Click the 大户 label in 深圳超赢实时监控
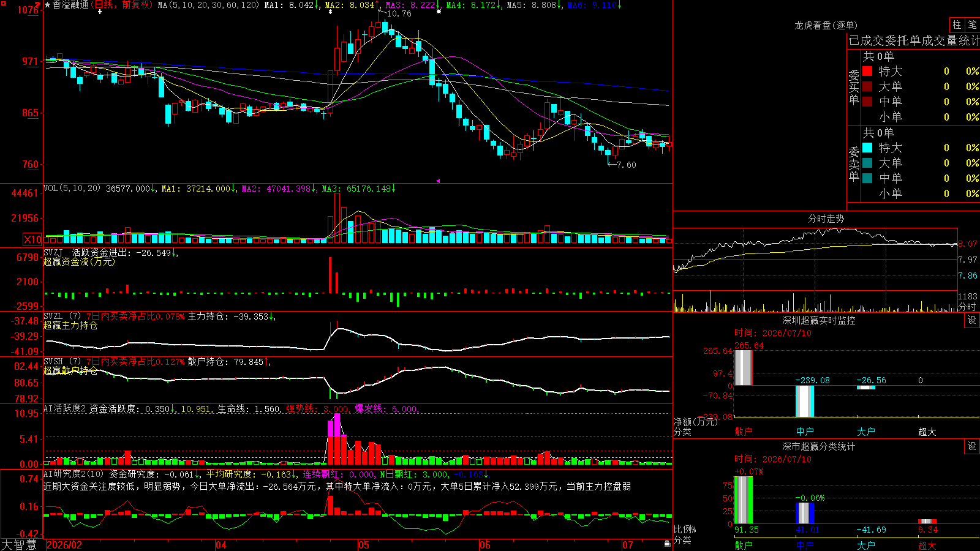 (x=866, y=432)
